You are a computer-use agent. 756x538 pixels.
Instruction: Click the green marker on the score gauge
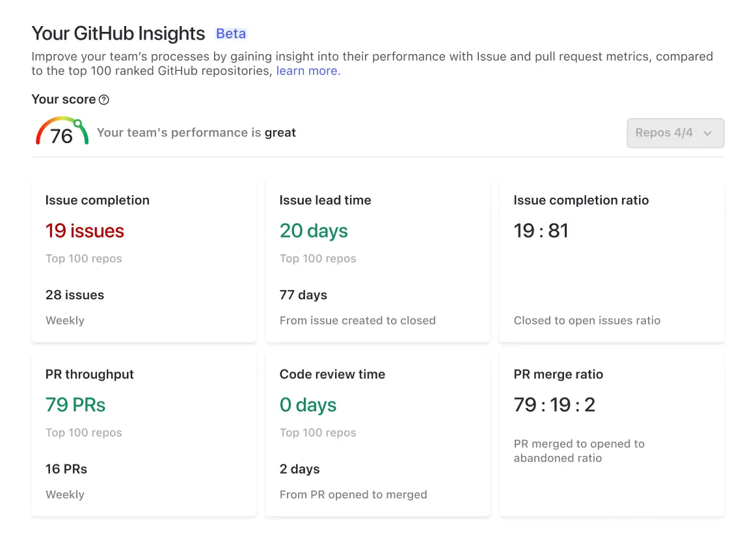[x=78, y=123]
